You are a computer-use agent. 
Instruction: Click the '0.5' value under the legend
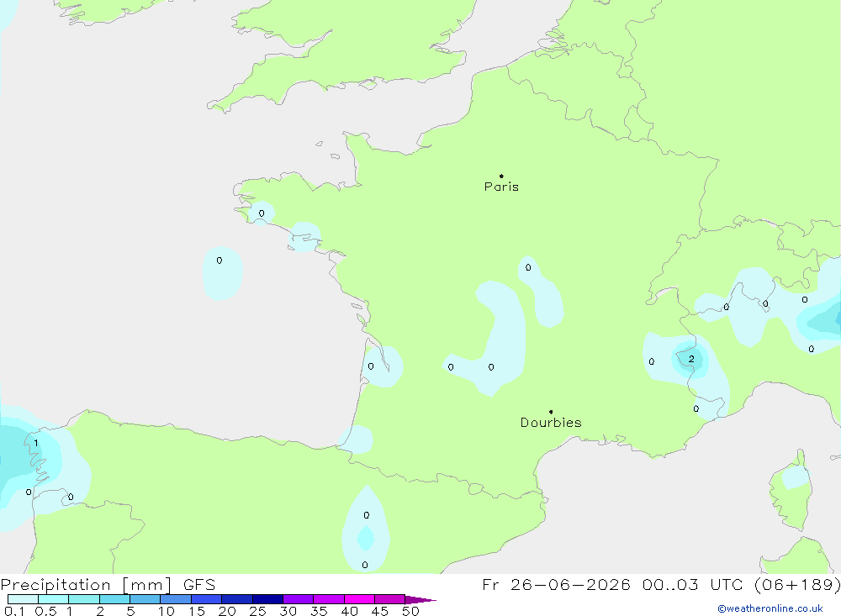[x=45, y=611]
